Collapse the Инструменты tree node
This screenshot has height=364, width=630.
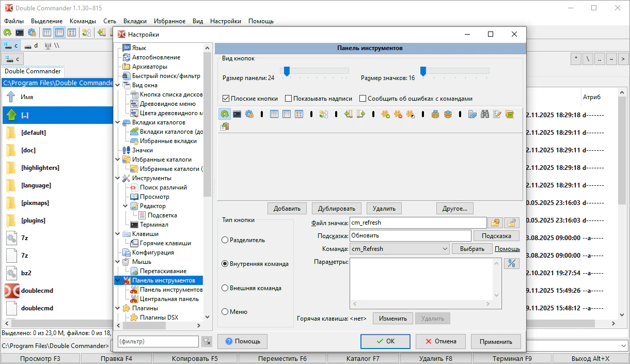[x=118, y=178]
